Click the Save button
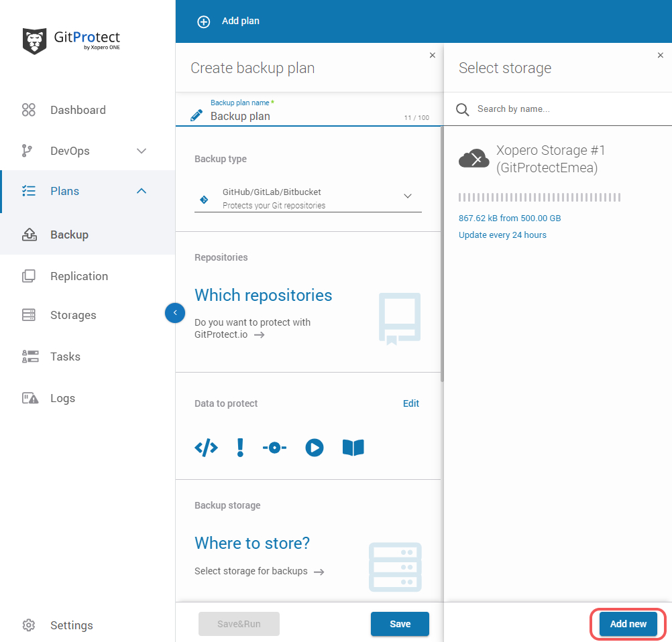672x642 pixels. (x=400, y=624)
